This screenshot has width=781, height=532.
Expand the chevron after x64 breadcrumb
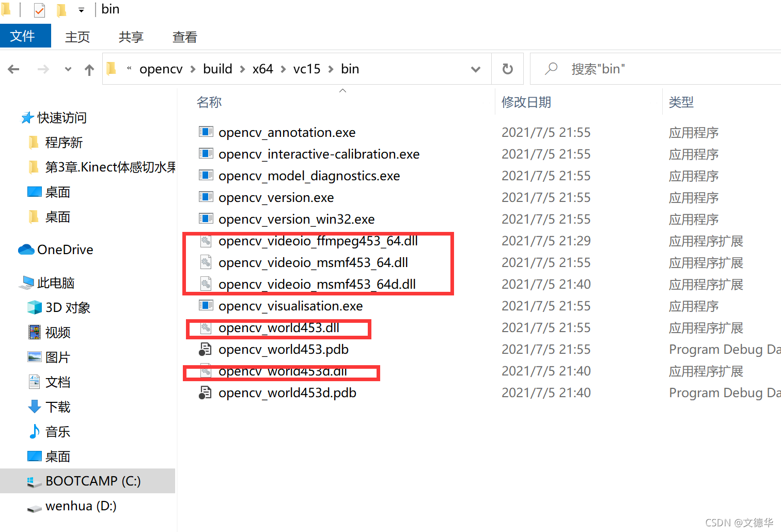pos(283,69)
